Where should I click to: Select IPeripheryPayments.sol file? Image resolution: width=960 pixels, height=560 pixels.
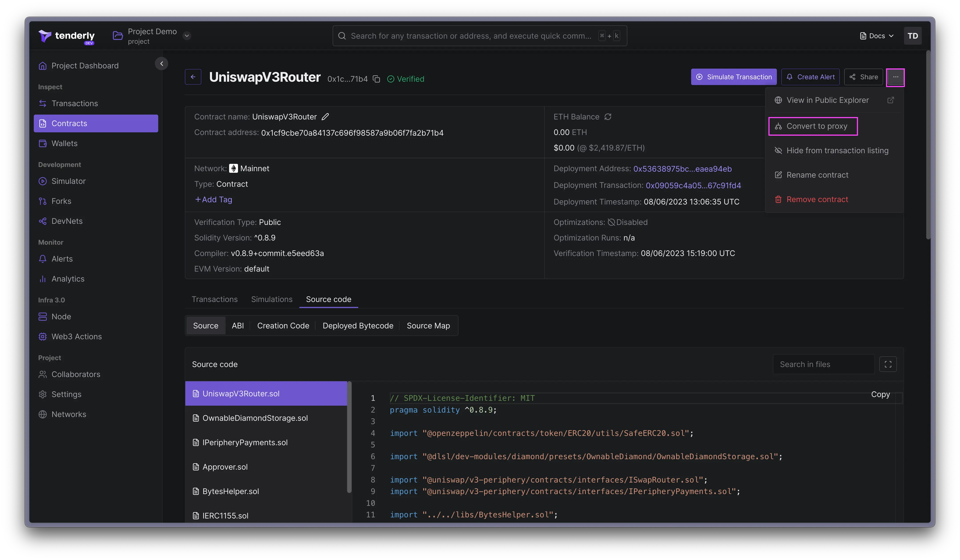pyautogui.click(x=266, y=442)
